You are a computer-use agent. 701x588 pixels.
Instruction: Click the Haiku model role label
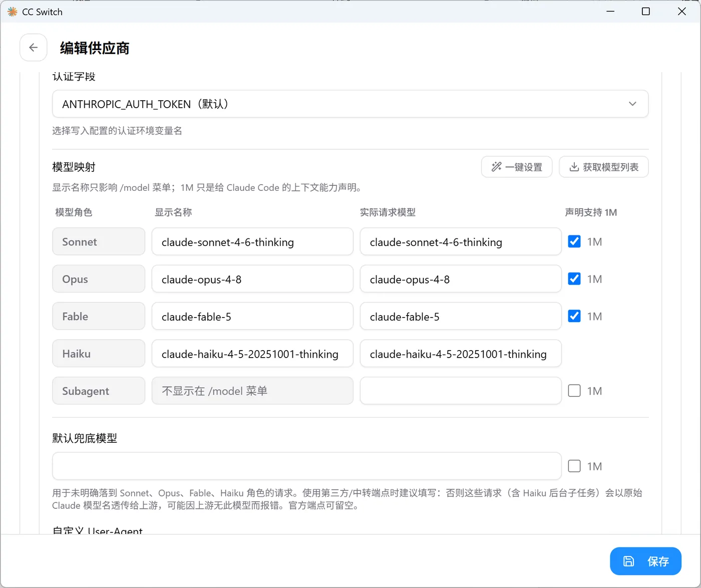click(x=99, y=354)
